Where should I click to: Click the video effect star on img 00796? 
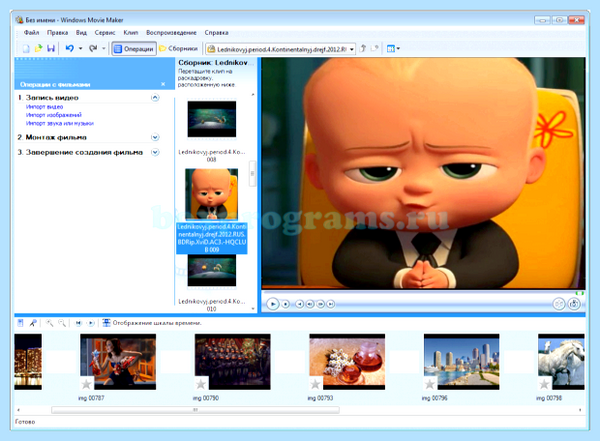pyautogui.click(x=430, y=383)
